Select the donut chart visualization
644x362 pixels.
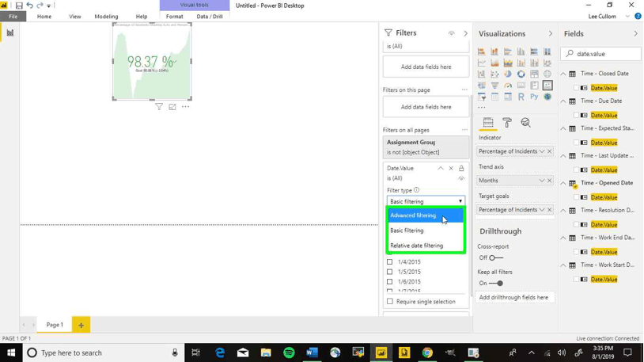tap(521, 74)
